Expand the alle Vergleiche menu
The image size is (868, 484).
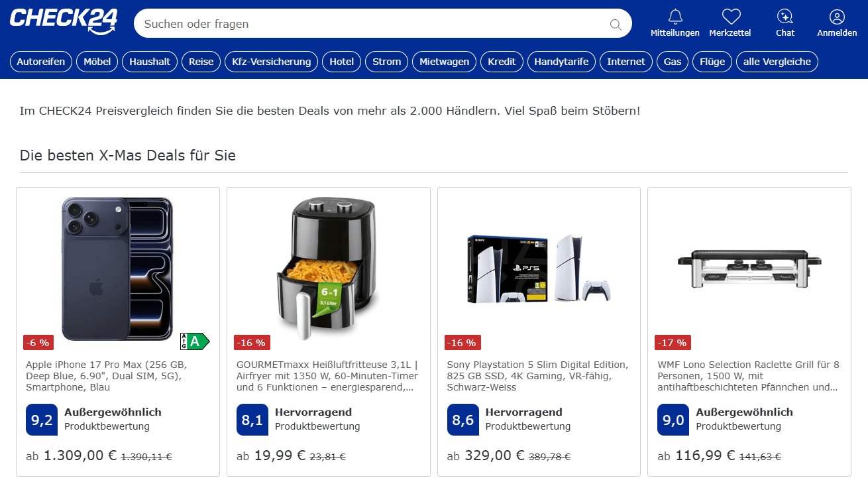(777, 62)
